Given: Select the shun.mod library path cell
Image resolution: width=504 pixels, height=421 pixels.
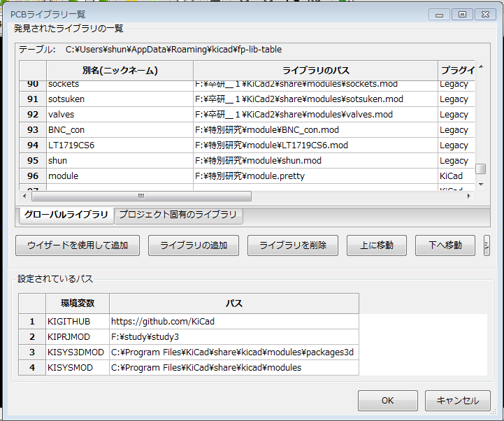Looking at the screenshot, I should (316, 161).
